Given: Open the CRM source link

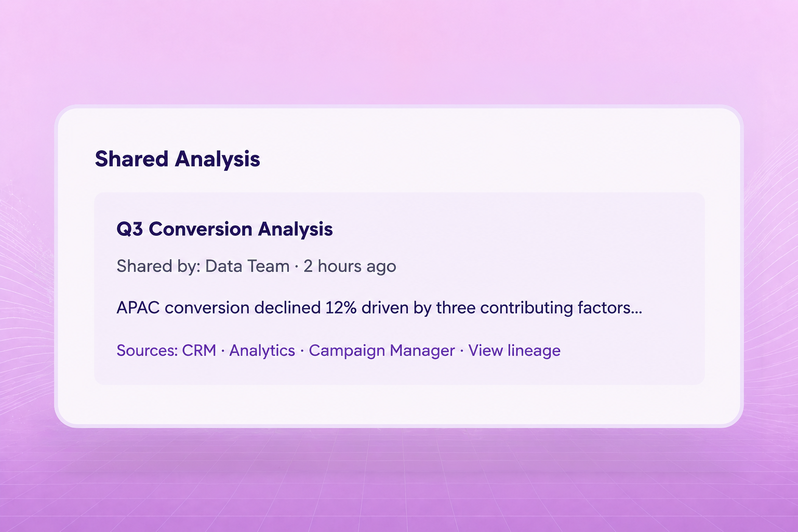Looking at the screenshot, I should pos(199,350).
